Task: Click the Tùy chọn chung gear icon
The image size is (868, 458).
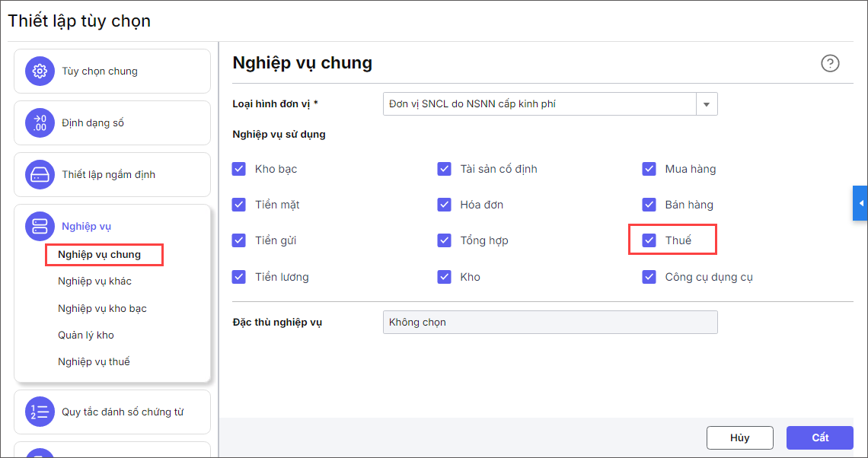Action: pos(40,72)
